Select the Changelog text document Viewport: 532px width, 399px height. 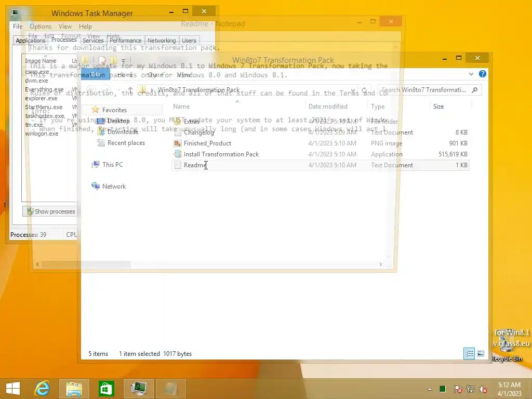[320, 132]
